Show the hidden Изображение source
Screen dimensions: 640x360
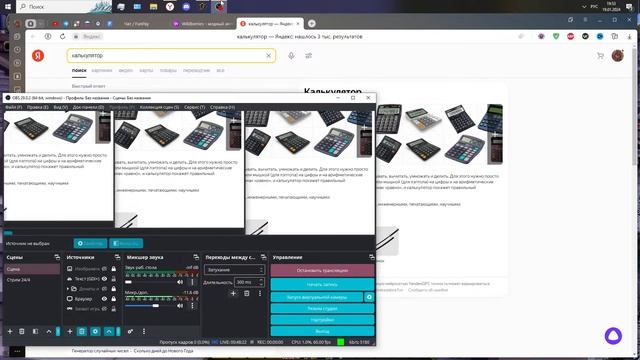coord(104,269)
